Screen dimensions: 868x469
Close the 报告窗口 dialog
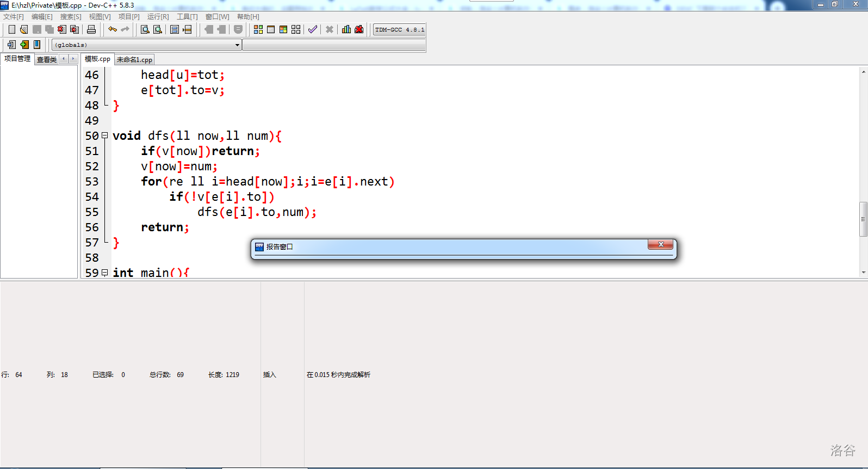tap(660, 245)
